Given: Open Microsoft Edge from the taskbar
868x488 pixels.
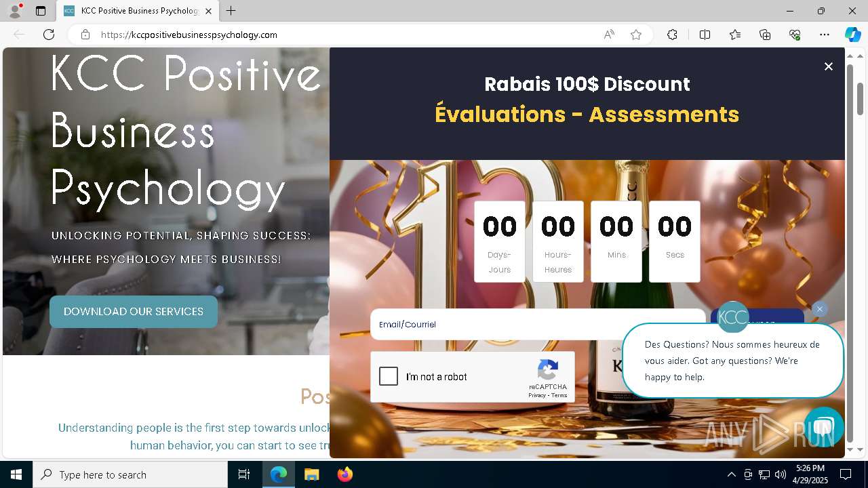Looking at the screenshot, I should (x=279, y=474).
